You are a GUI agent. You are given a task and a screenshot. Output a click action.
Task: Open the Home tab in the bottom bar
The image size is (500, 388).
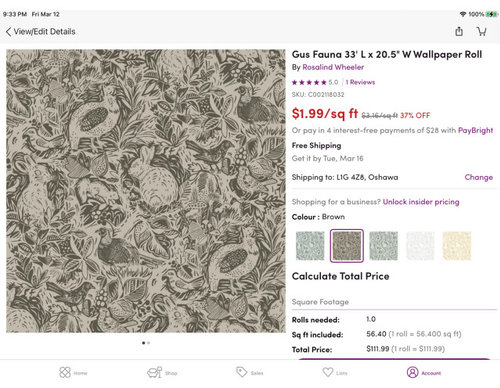coord(73,372)
